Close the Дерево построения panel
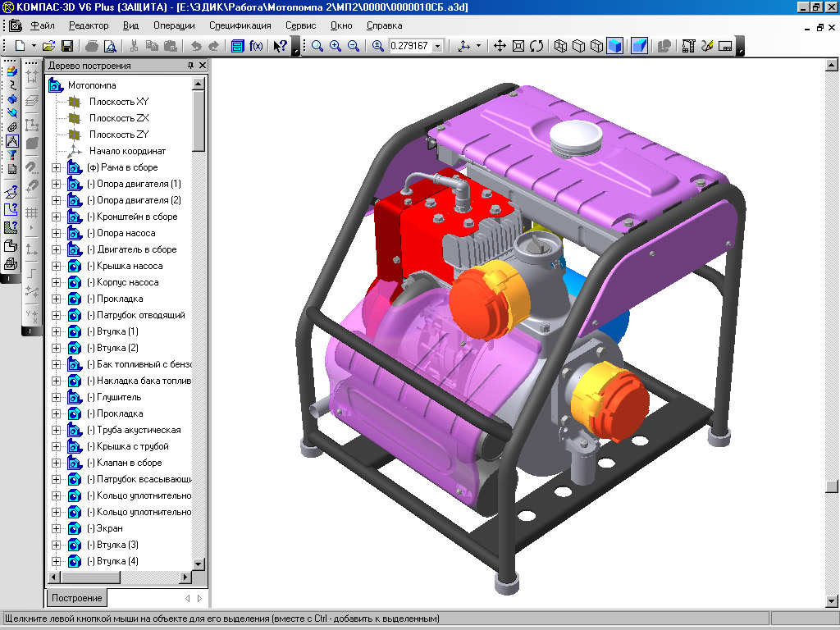Image resolution: width=840 pixels, height=630 pixels. pos(202,66)
